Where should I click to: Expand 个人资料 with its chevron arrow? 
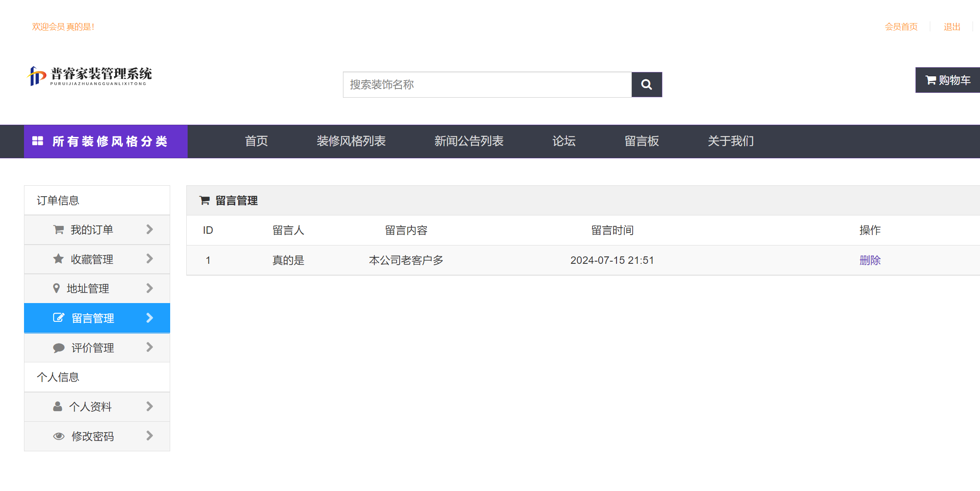pyautogui.click(x=150, y=406)
